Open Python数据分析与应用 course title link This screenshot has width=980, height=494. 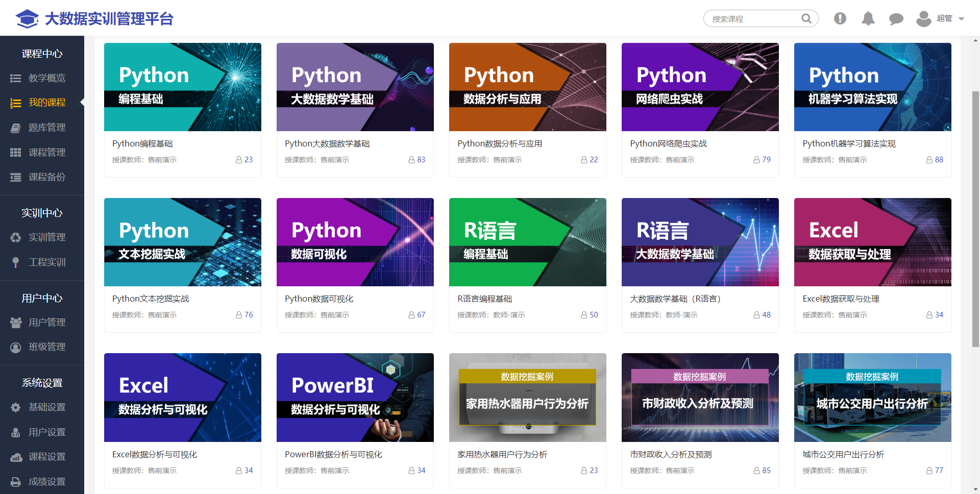500,144
